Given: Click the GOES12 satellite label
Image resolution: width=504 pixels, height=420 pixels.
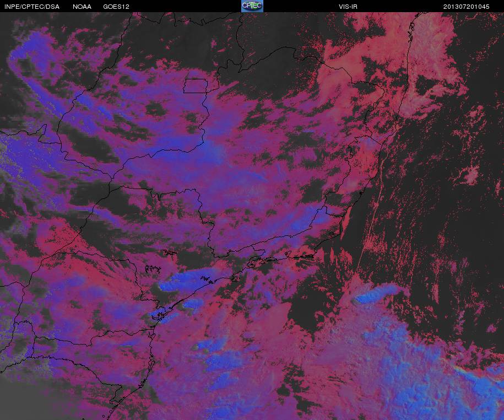Looking at the screenshot, I should [x=116, y=7].
